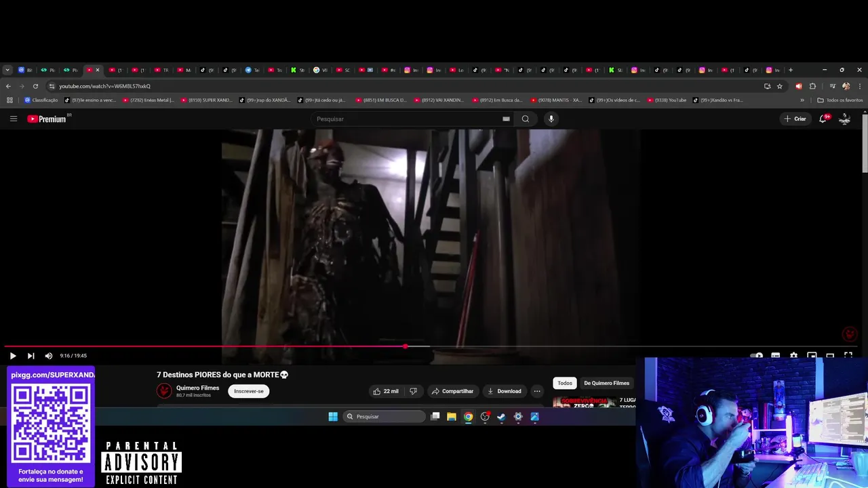This screenshot has height=488, width=868.
Task: Click the Criar create button
Action: click(795, 119)
